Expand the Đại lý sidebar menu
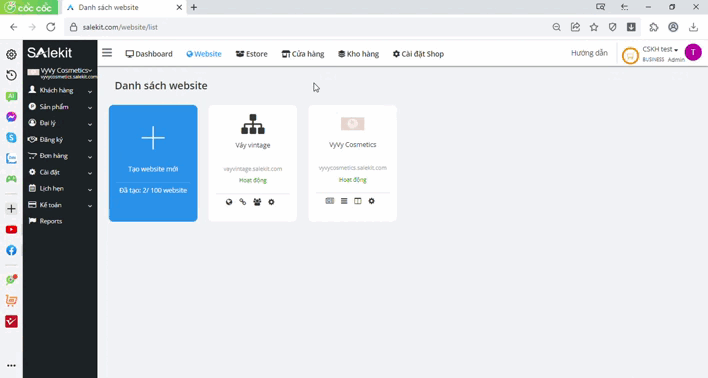The image size is (708, 378). click(60, 123)
